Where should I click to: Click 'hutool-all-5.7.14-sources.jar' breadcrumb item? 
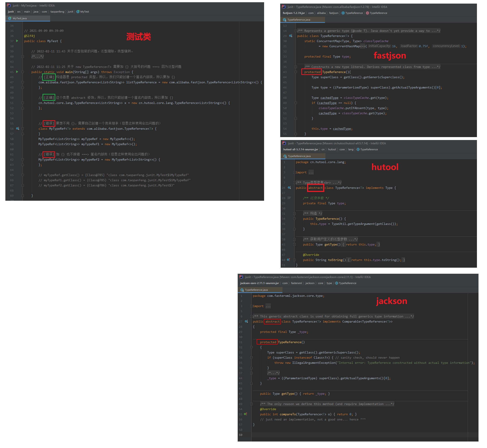pos(301,150)
